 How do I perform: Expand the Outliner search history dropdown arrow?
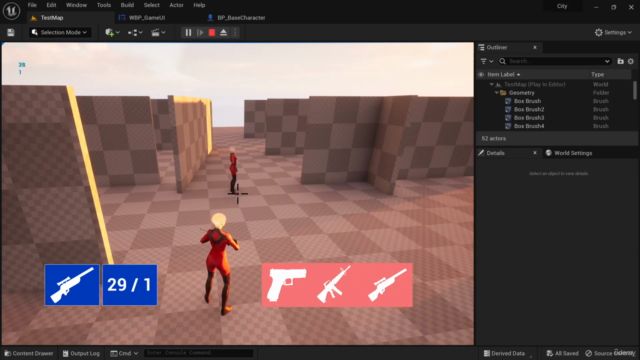click(x=607, y=61)
